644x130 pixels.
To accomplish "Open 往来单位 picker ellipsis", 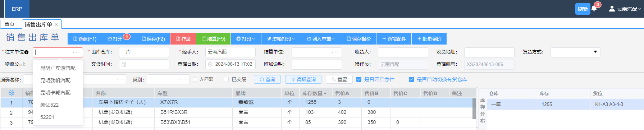I will pyautogui.click(x=76, y=52).
